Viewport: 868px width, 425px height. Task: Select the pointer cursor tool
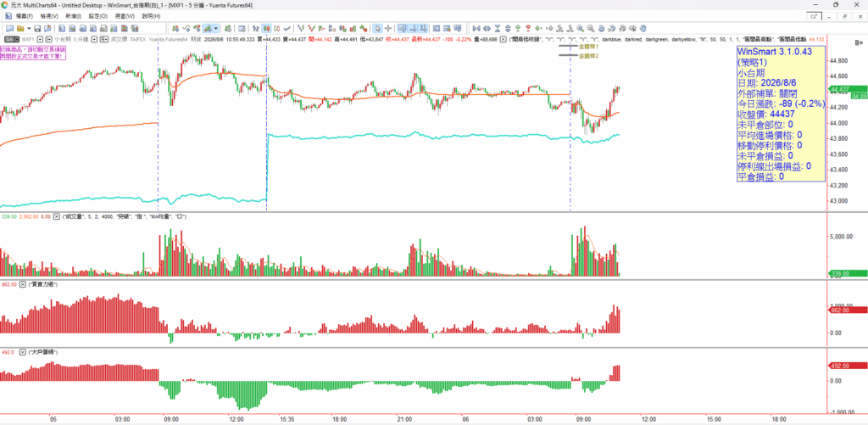click(377, 28)
